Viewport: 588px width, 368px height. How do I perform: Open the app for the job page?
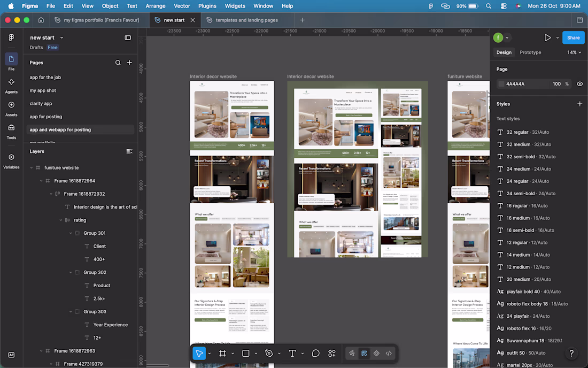[x=45, y=77]
